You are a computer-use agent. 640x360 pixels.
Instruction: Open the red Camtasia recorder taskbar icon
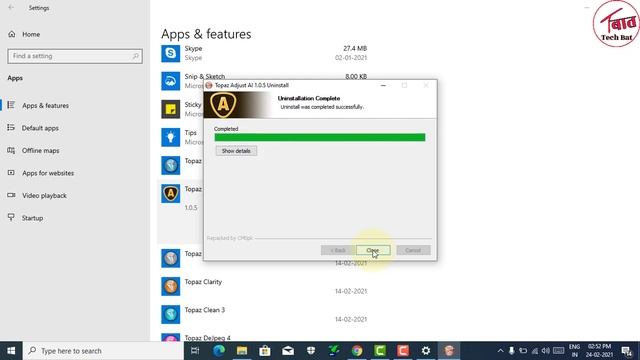click(403, 351)
